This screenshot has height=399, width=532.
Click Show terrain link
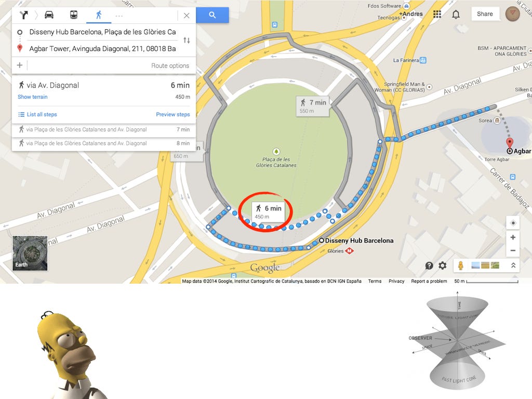pos(33,97)
